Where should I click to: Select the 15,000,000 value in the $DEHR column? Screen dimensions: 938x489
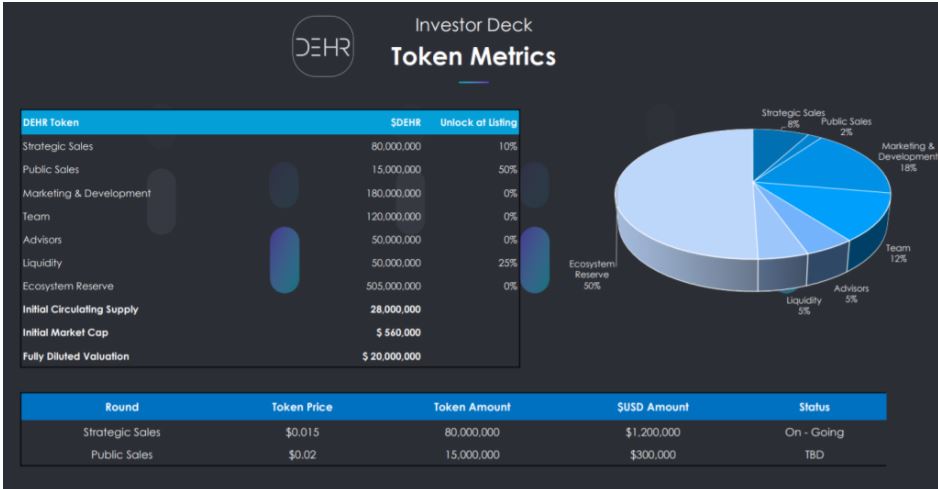pyautogui.click(x=396, y=169)
